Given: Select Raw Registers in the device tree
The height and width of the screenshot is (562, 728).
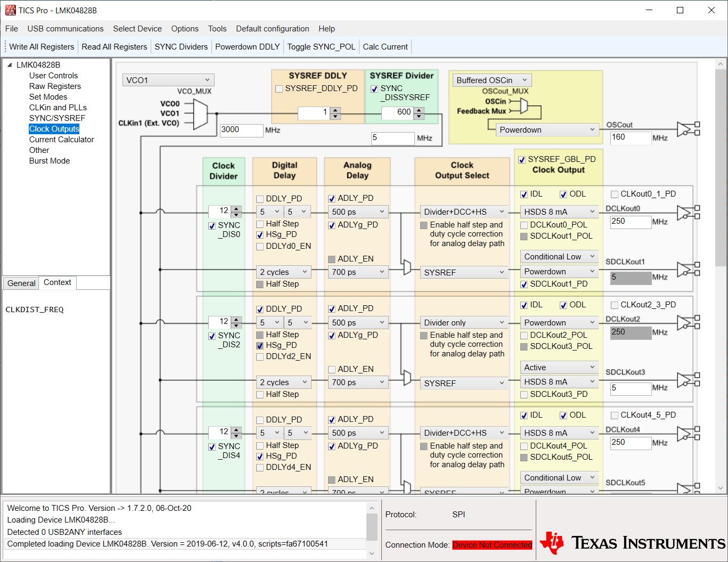Looking at the screenshot, I should (55, 86).
